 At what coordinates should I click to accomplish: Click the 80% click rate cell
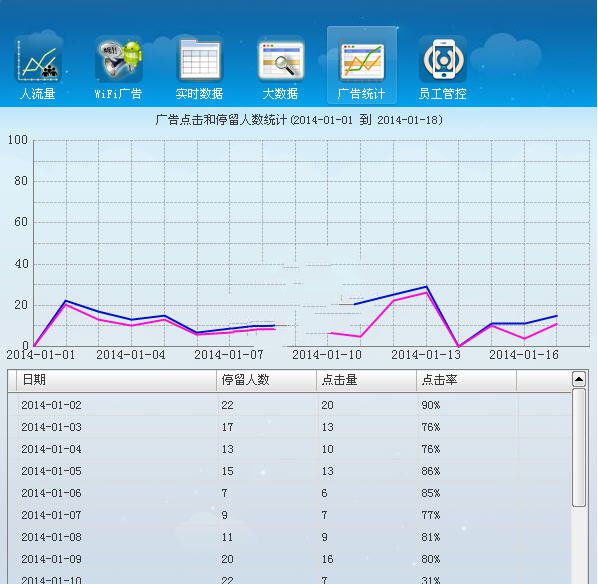pos(431,559)
